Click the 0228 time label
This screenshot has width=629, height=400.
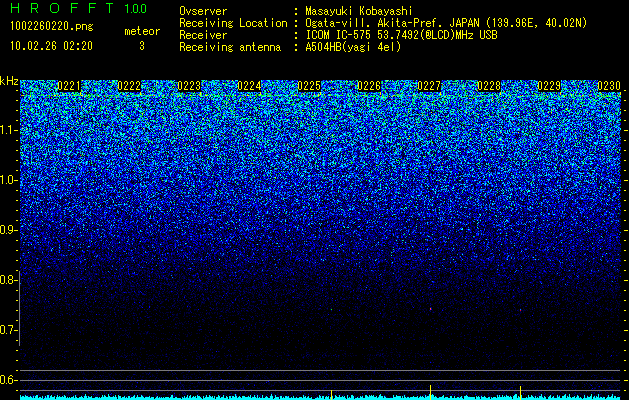(489, 86)
